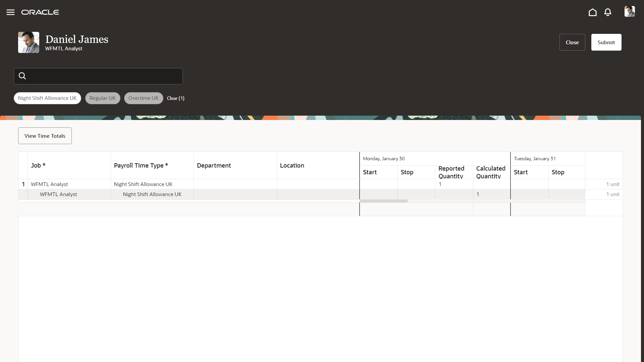The height and width of the screenshot is (362, 644).
Task: Submit the time card
Action: point(606,42)
